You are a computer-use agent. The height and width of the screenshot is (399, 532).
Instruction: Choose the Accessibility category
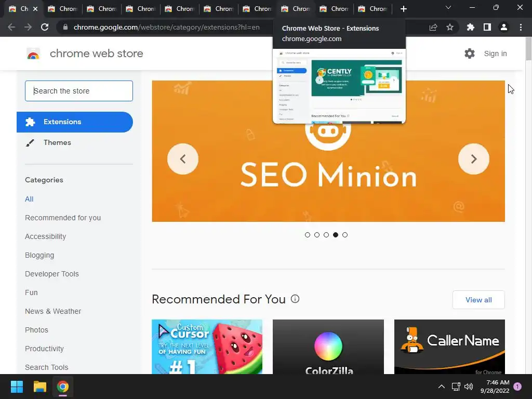point(46,236)
